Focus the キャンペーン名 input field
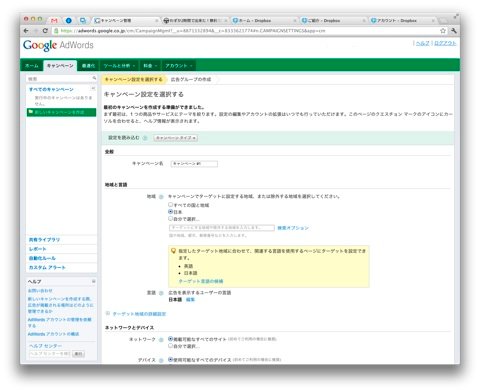Viewport: 480px width, 392px height. [x=194, y=164]
